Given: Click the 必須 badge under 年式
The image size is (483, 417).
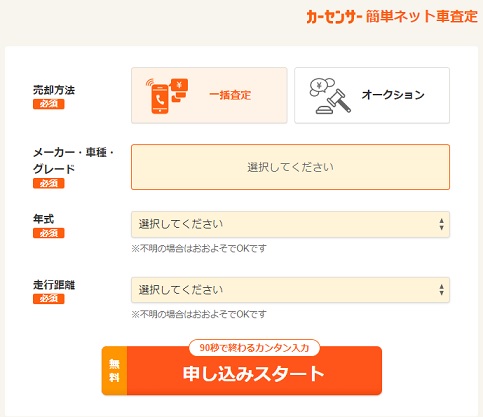Looking at the screenshot, I should pyautogui.click(x=49, y=233).
